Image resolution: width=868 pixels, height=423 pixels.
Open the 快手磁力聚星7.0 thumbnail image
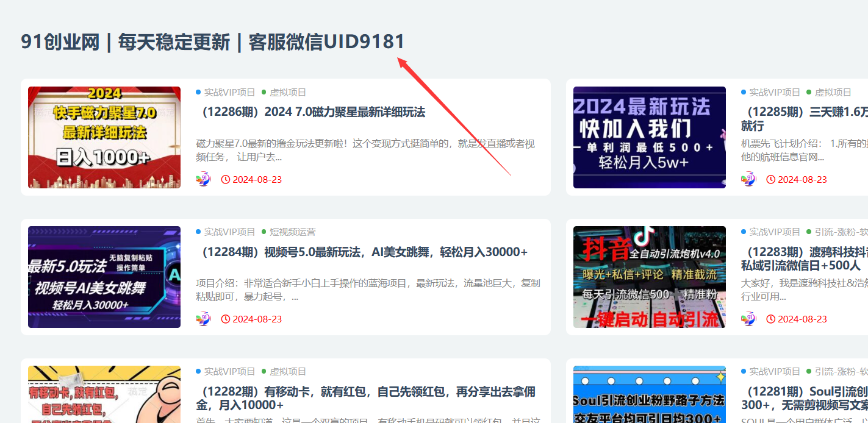click(x=104, y=137)
